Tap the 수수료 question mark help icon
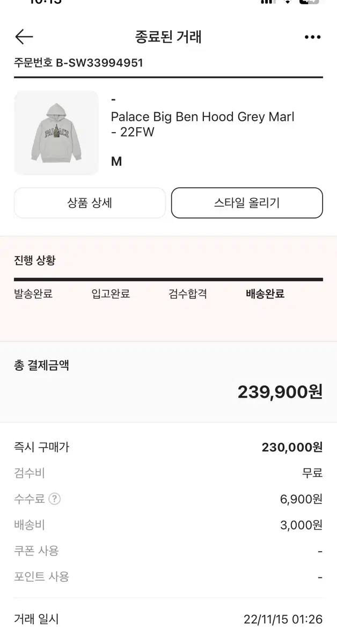The width and height of the screenshot is (337, 644). coord(55,499)
